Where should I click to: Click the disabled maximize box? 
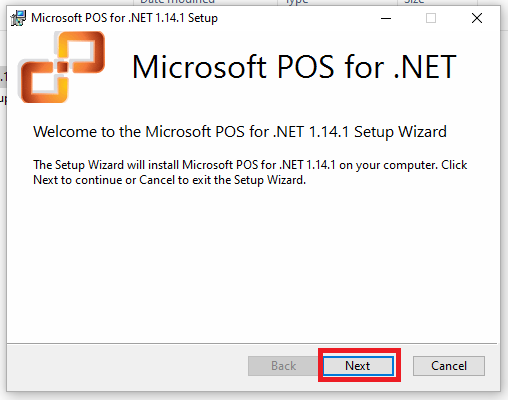pyautogui.click(x=431, y=18)
